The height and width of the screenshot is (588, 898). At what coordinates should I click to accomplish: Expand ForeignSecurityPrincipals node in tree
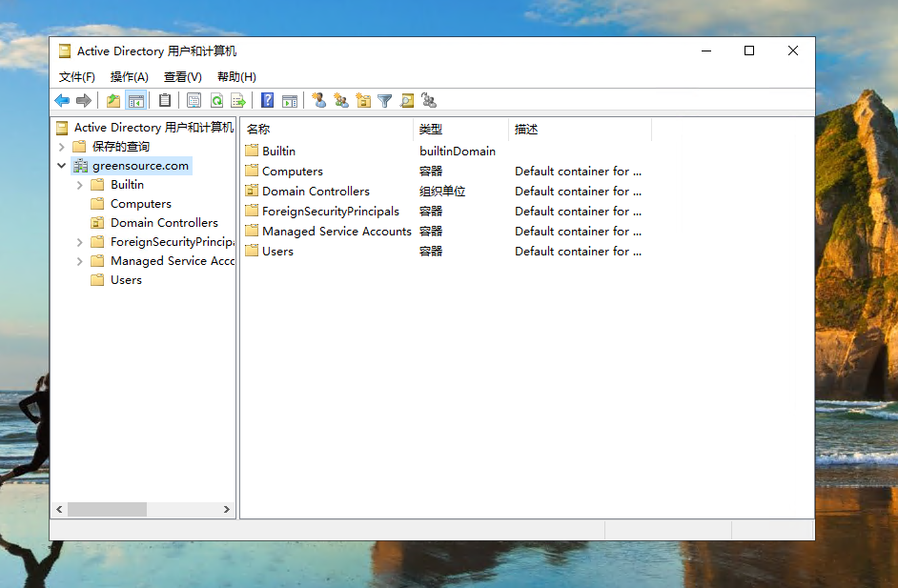pyautogui.click(x=80, y=242)
